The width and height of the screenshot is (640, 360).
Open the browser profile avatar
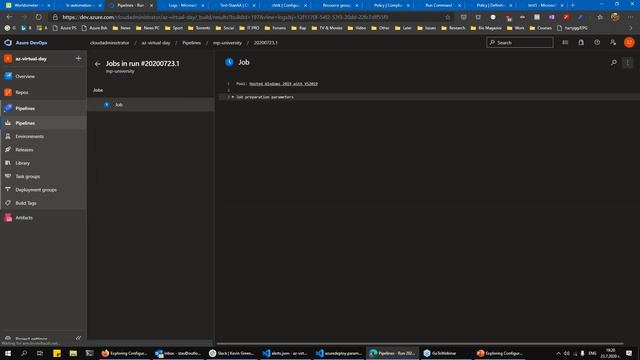(x=615, y=17)
